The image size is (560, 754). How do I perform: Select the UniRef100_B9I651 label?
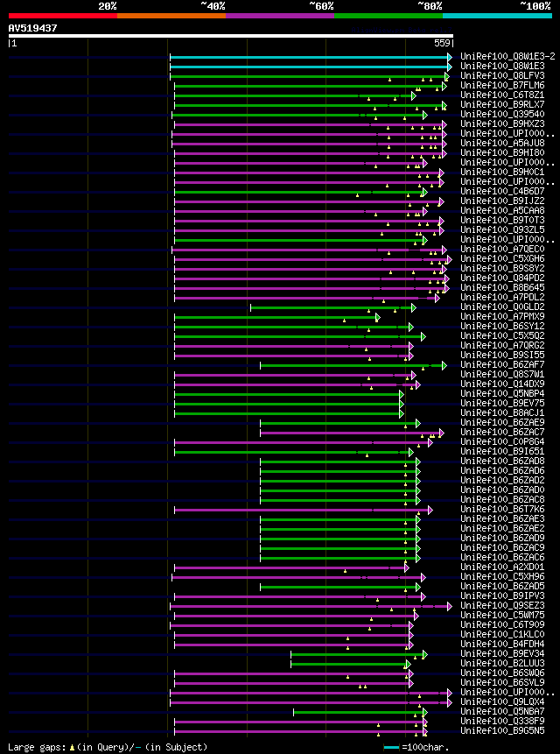tap(503, 451)
